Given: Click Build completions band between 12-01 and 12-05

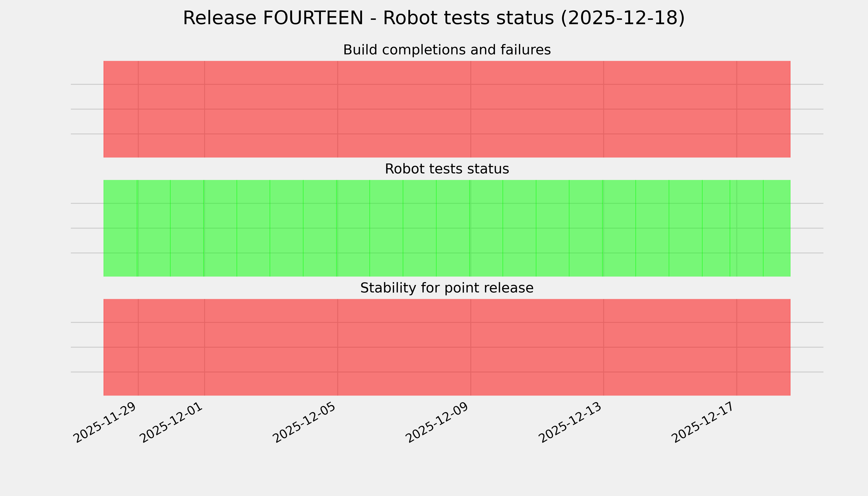Looking at the screenshot, I should tap(271, 109).
